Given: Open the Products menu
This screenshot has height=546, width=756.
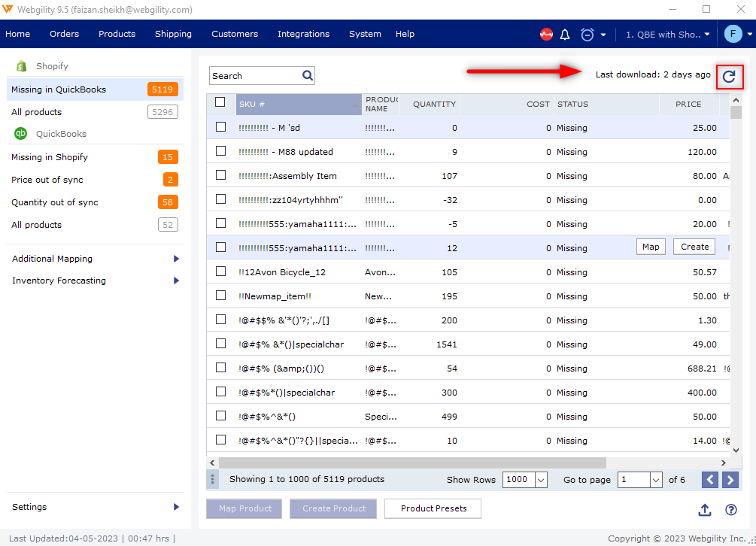Looking at the screenshot, I should [117, 34].
